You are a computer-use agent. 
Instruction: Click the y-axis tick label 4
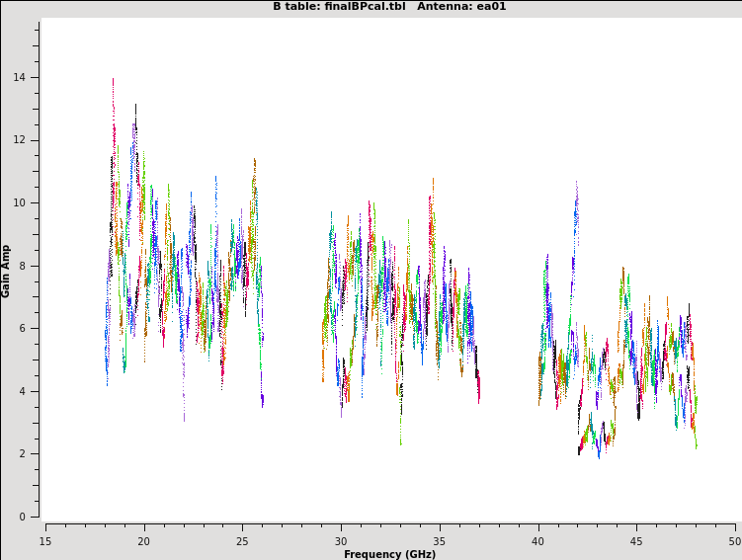coord(23,391)
